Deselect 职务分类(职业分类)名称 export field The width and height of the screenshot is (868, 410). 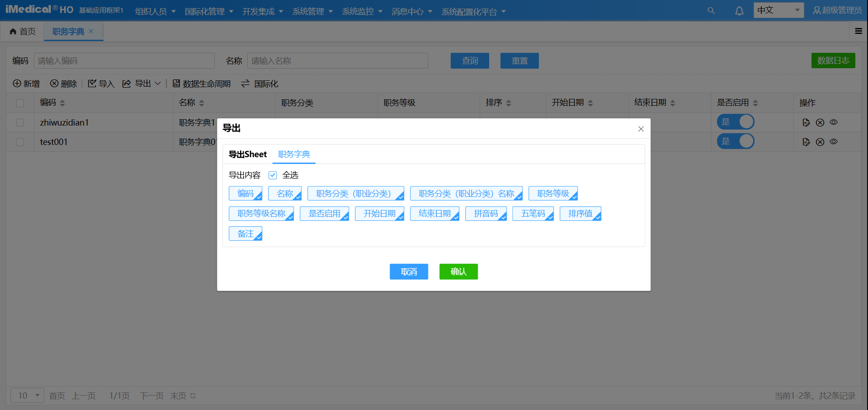[x=466, y=193]
